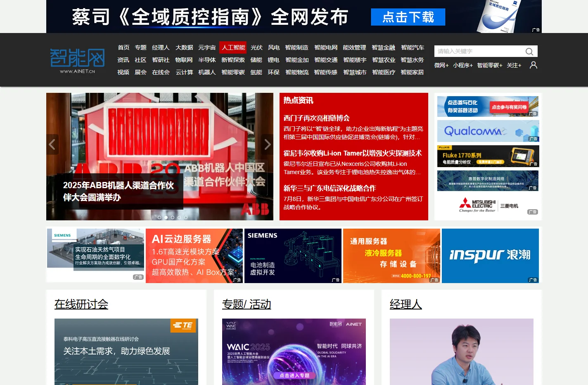Show previous carousel slide arrow
Image resolution: width=588 pixels, height=385 pixels.
pyautogui.click(x=52, y=144)
